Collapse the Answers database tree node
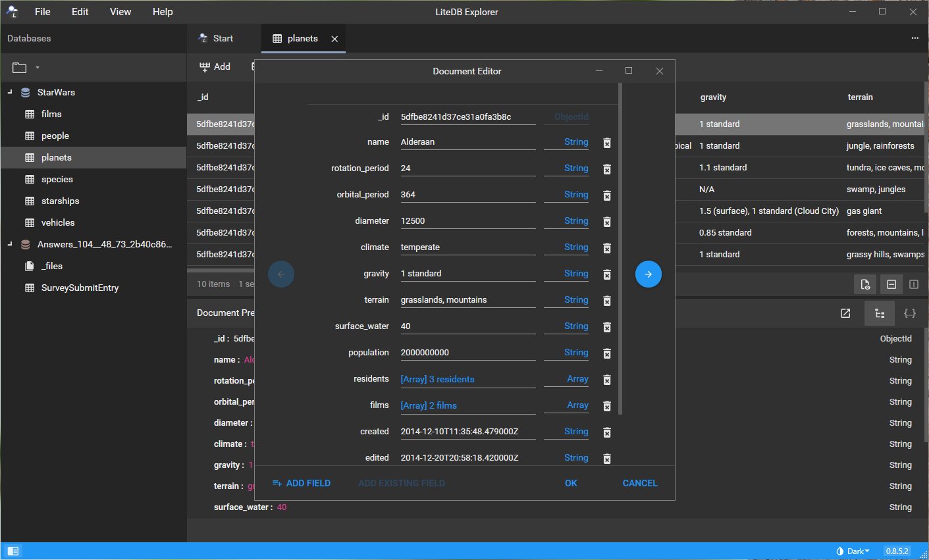 point(10,244)
